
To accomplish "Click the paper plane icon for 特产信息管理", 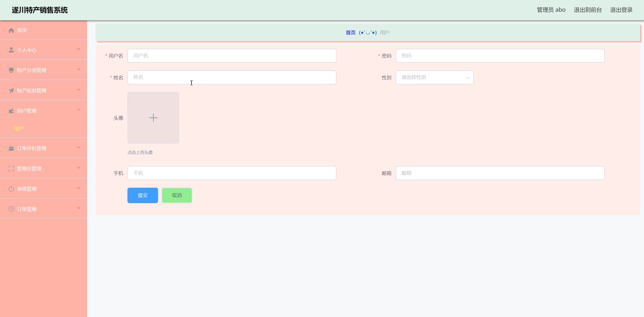I will point(11,91).
